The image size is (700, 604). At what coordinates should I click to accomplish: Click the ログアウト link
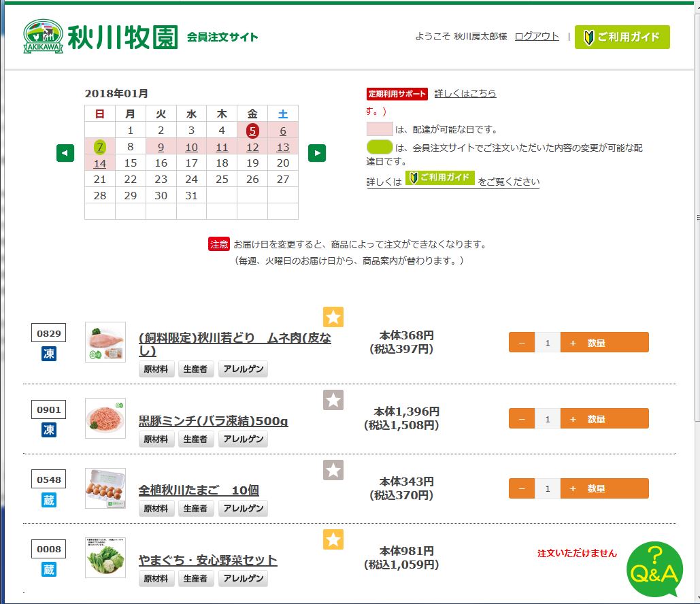pyautogui.click(x=537, y=36)
